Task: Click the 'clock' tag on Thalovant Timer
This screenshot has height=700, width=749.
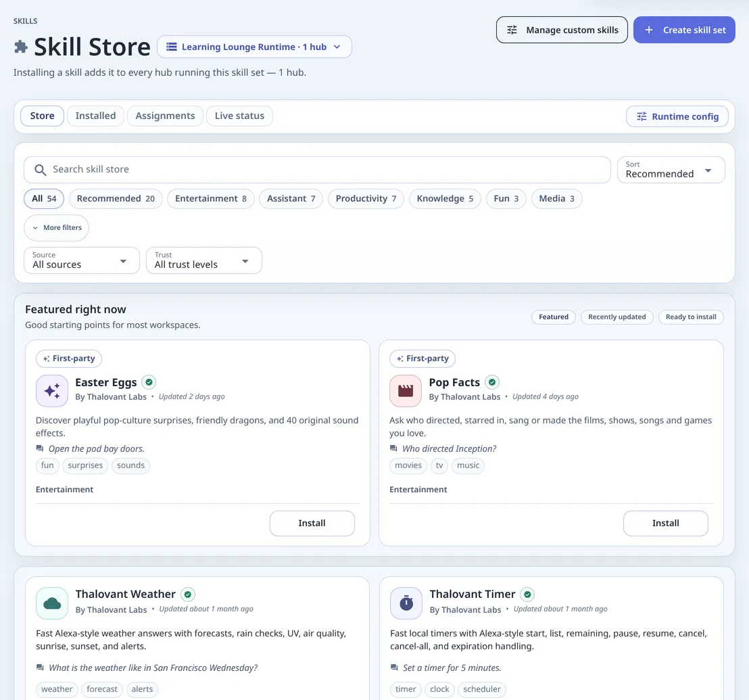Action: pos(439,689)
